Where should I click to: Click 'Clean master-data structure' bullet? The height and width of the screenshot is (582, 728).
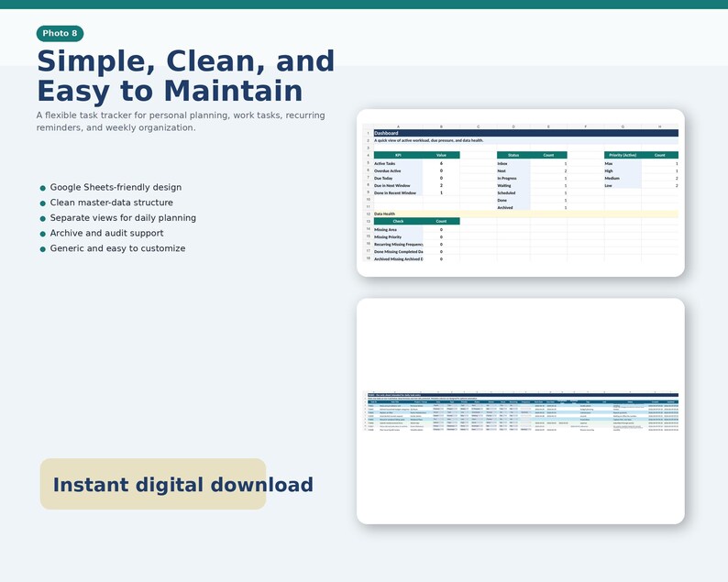click(x=112, y=203)
